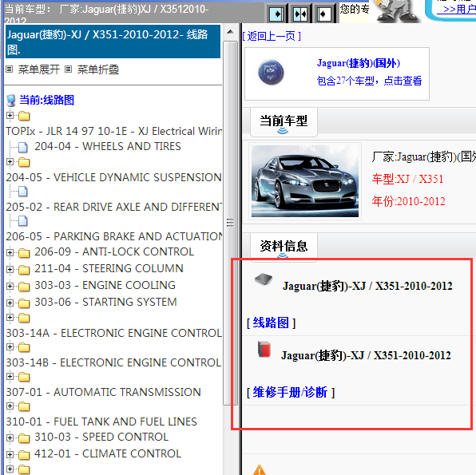The image size is (476, 475).
Task: Click the Jaguar(捷豹)(国外) brand link
Action: 359,63
